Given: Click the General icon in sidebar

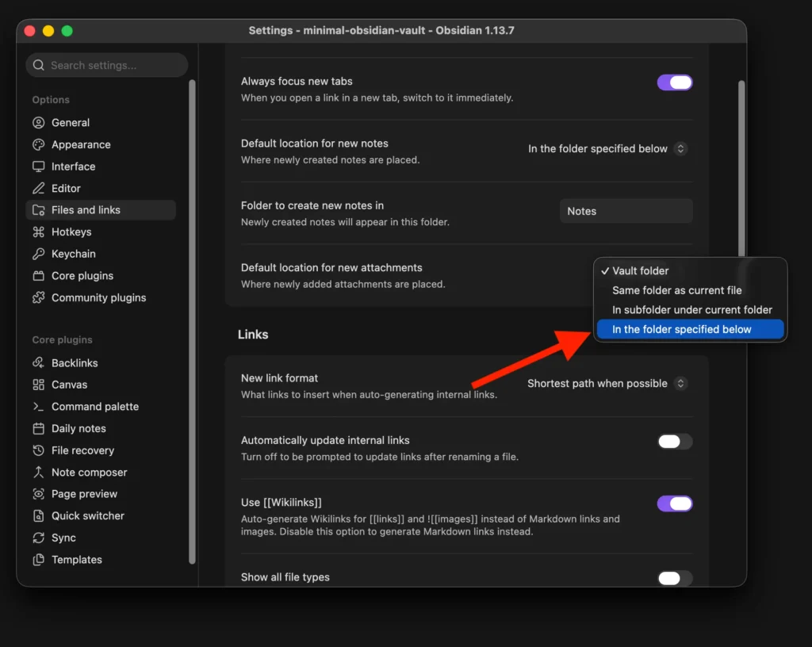Looking at the screenshot, I should (x=38, y=123).
